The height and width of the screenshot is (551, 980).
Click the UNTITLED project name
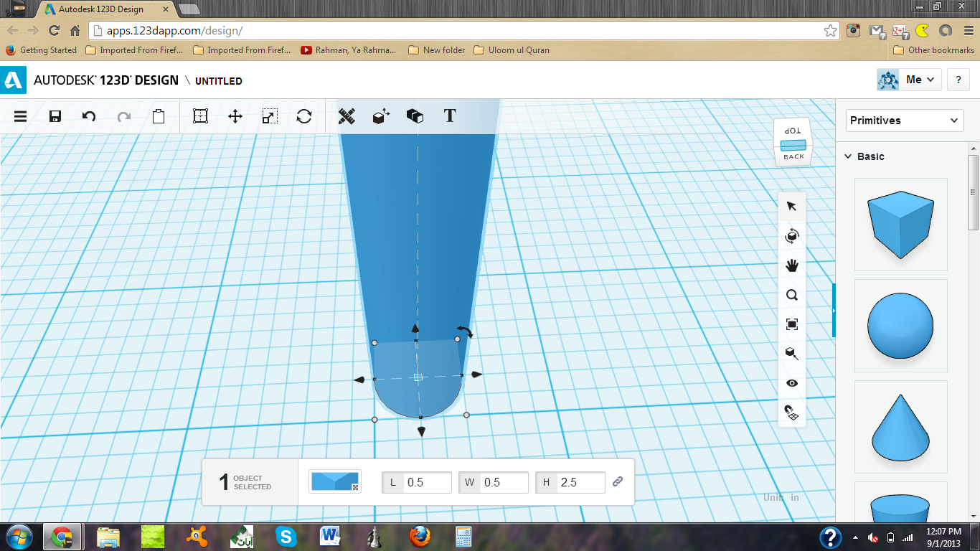click(219, 81)
